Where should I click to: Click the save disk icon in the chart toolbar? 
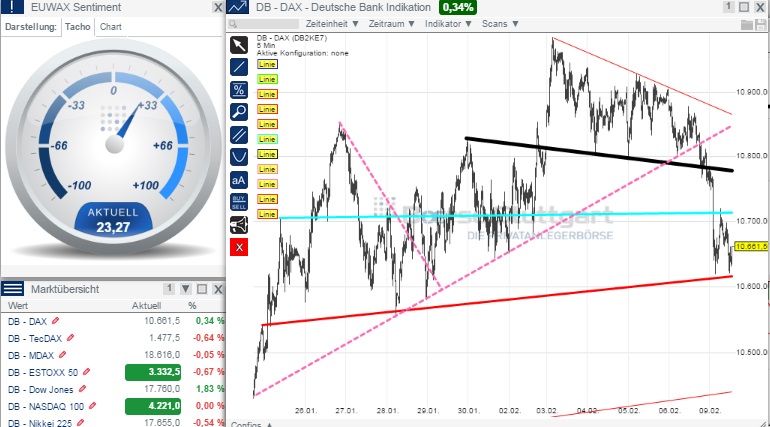761,25
